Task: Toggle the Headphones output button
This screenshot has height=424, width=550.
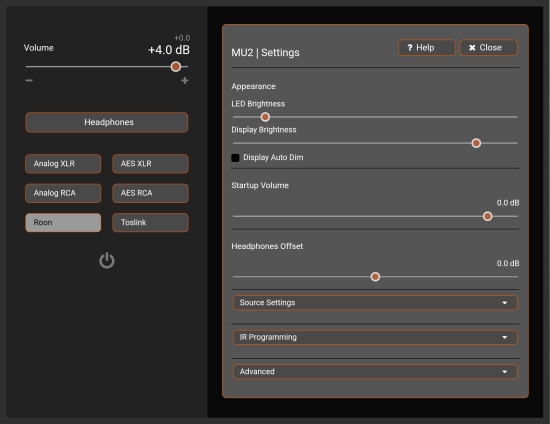Action: [x=107, y=122]
